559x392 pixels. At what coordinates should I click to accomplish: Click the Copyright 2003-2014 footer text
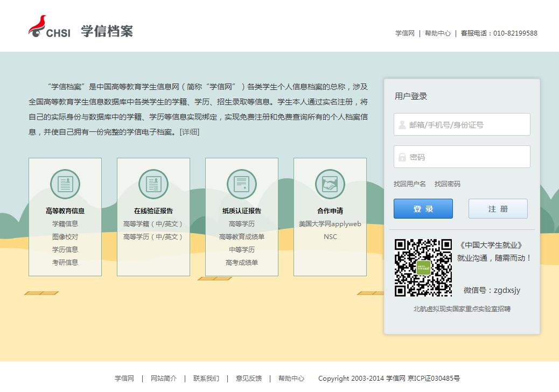click(389, 379)
